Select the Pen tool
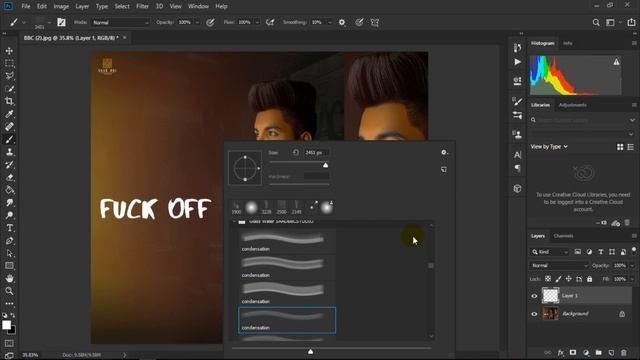Screen dimensions: 640x360 [9, 240]
